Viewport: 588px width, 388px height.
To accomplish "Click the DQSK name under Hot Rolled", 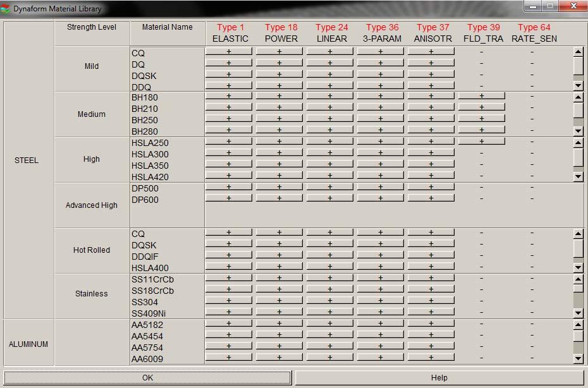I will click(x=144, y=245).
